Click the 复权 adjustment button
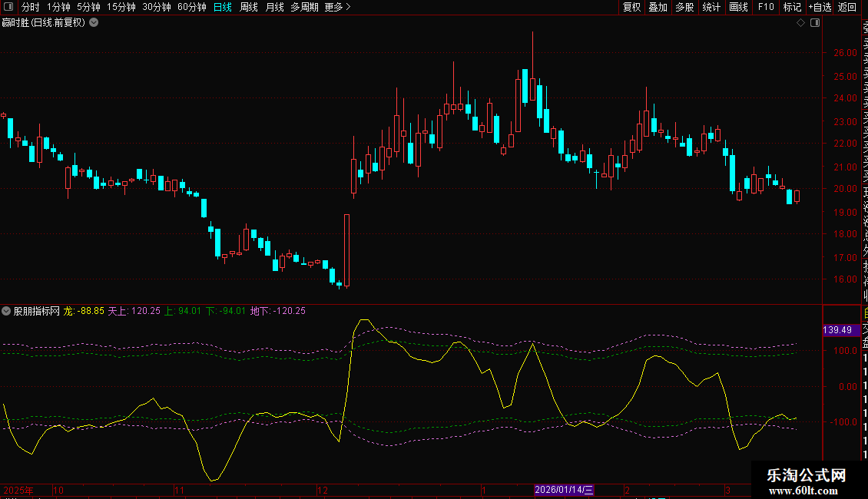 coord(631,7)
